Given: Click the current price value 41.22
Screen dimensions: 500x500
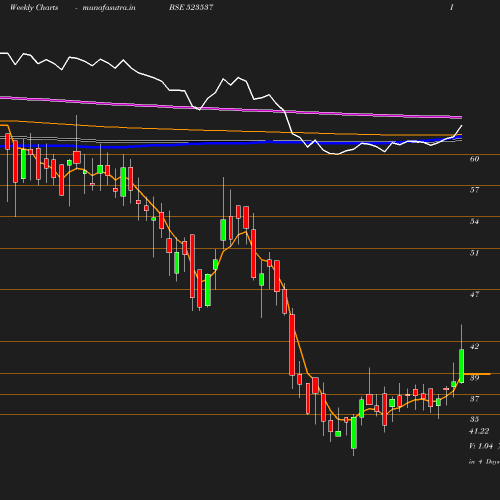Looking at the screenshot, I should (479, 431).
